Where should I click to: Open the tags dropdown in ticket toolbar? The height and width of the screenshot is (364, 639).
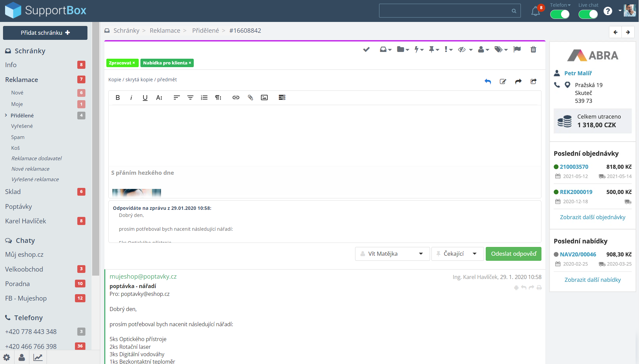point(501,50)
